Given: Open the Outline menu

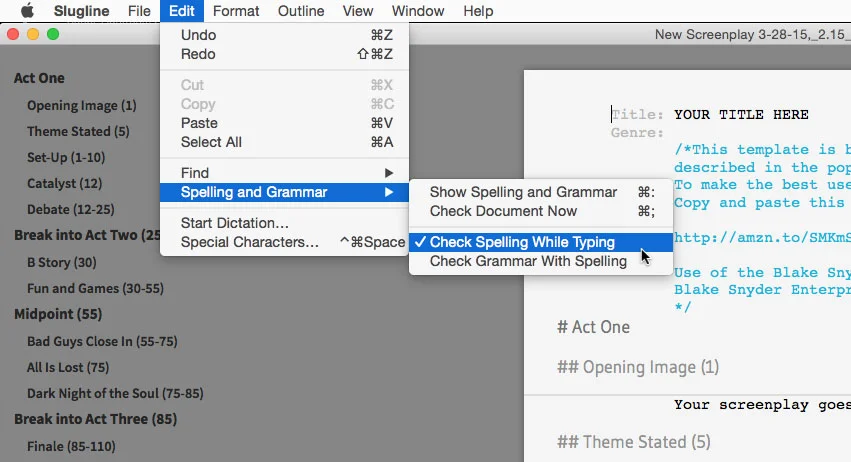Looking at the screenshot, I should [301, 11].
